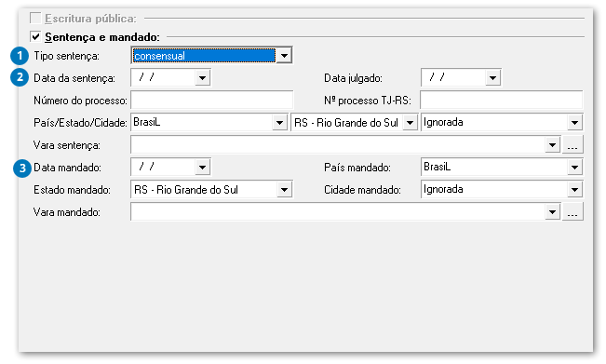Click the ellipsis button beside Vara sentença
606x364 pixels.
[572, 145]
